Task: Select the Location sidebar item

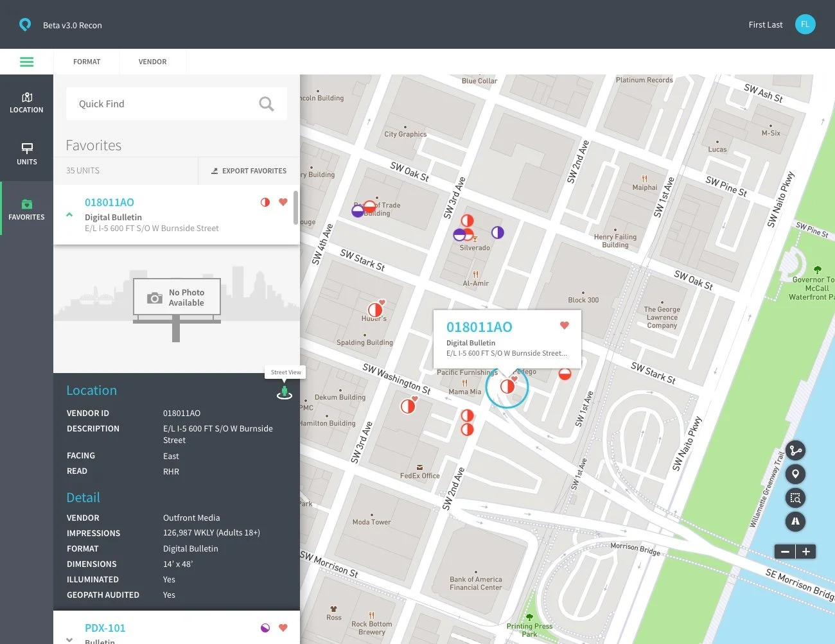Action: point(26,103)
